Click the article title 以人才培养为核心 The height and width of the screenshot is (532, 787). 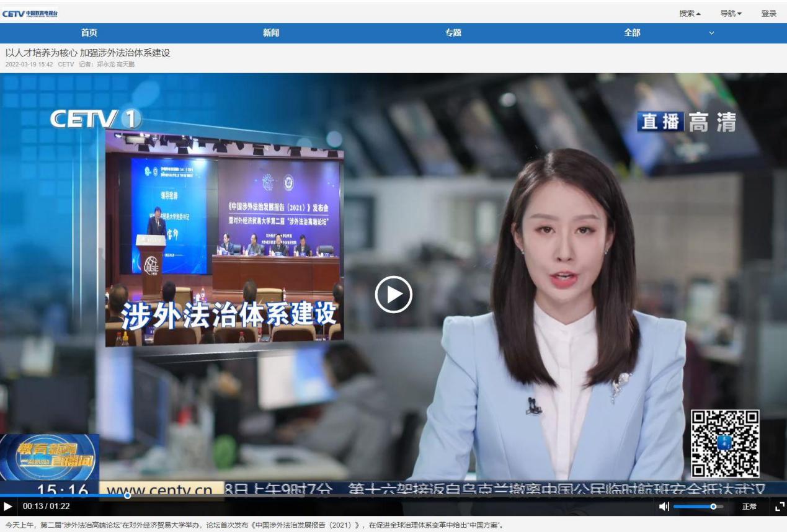pos(87,53)
